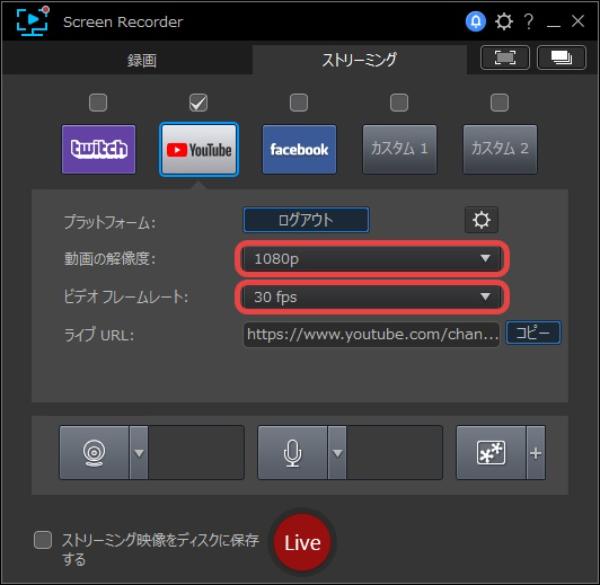600x585 pixels.
Task: Open YouTube platform settings gear
Action: [481, 220]
